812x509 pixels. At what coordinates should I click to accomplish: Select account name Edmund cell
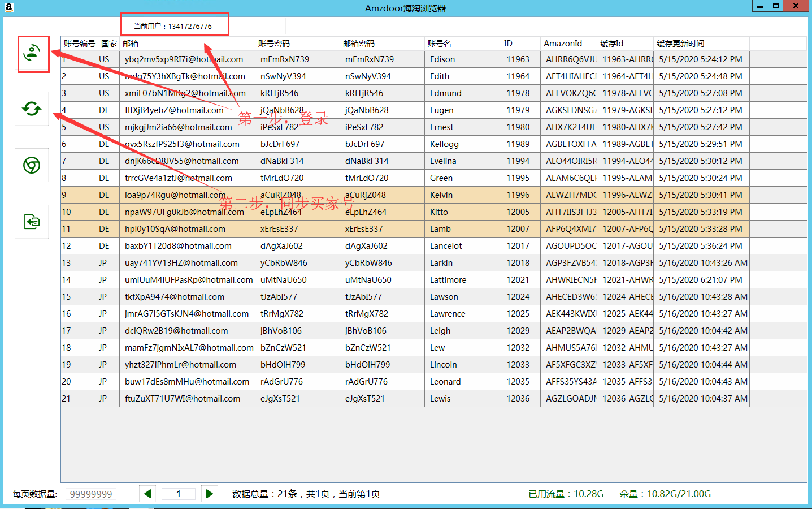(463, 93)
